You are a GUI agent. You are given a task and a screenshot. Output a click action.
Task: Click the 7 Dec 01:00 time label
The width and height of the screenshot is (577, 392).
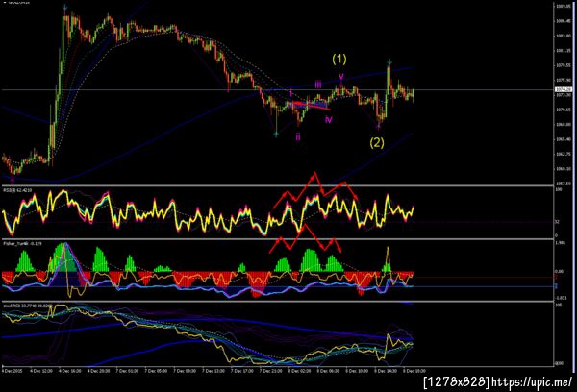click(127, 371)
